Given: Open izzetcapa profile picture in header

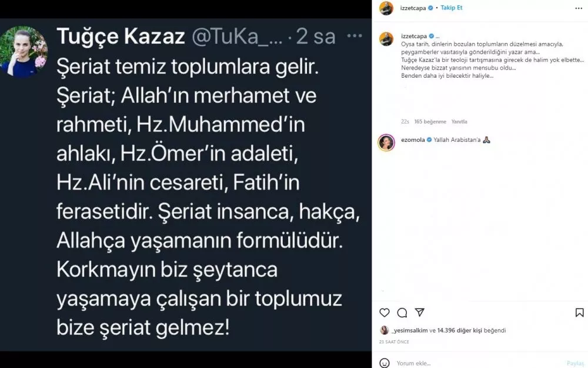Looking at the screenshot, I should 386,8.
